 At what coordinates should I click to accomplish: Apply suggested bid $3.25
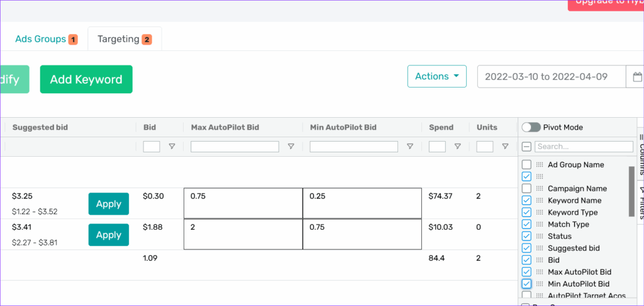[x=108, y=204]
